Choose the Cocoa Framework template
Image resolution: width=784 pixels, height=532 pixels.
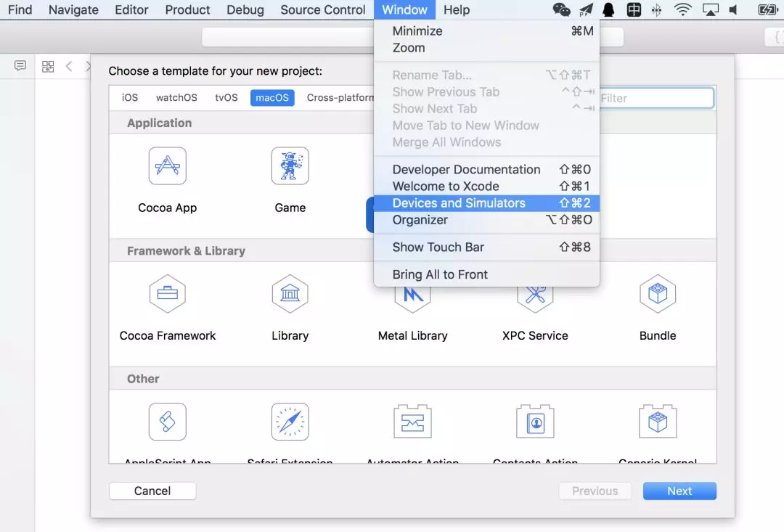tap(168, 293)
